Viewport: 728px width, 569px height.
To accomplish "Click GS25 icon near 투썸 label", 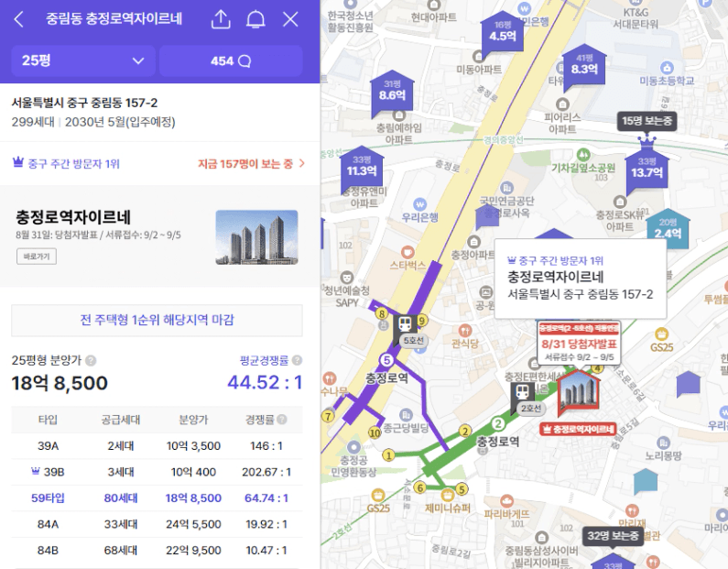I will [661, 334].
